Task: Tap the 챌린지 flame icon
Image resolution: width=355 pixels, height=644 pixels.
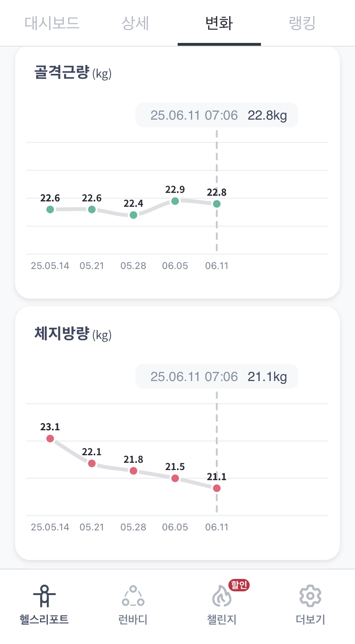Action: [x=222, y=596]
